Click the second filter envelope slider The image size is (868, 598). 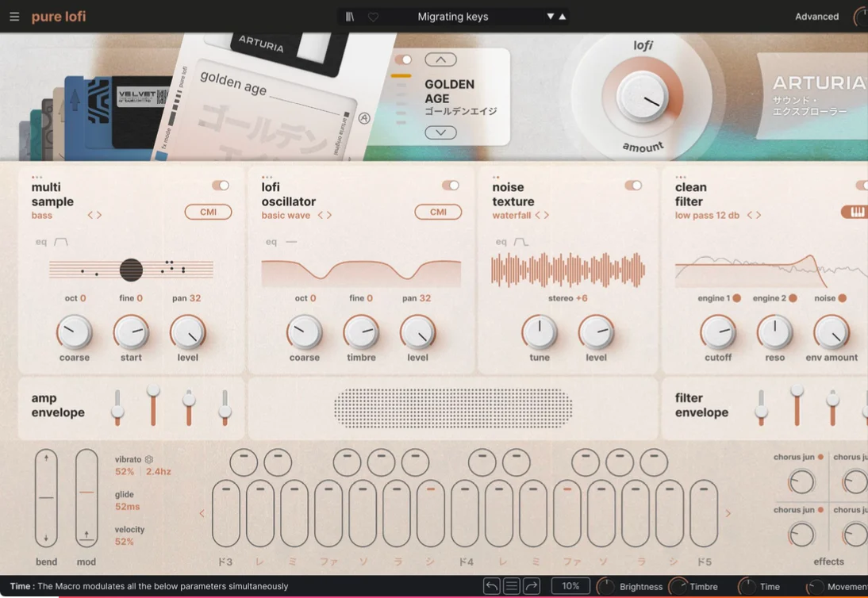pyautogui.click(x=797, y=405)
